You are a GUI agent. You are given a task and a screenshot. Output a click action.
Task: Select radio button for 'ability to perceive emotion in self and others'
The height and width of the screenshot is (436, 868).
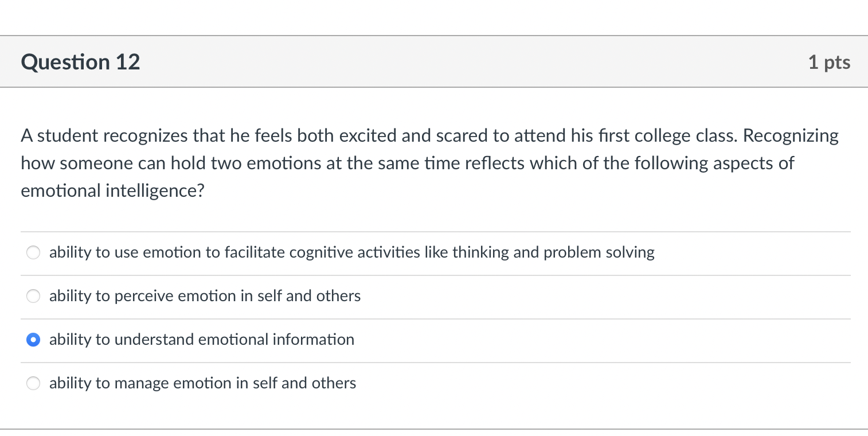33,296
